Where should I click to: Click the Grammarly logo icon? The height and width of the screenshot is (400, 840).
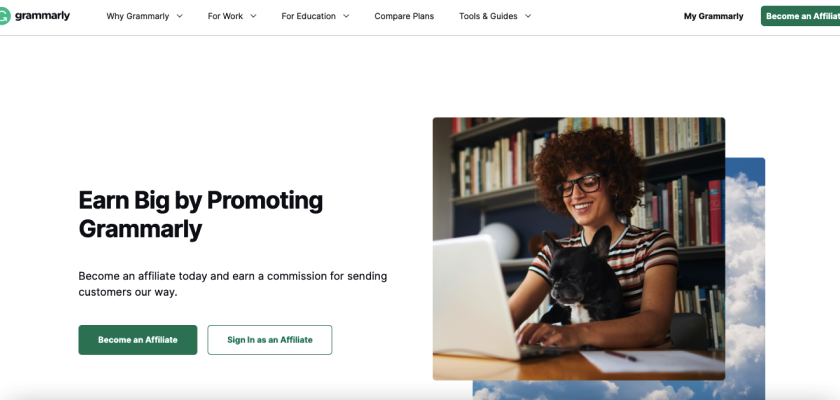click(4, 16)
